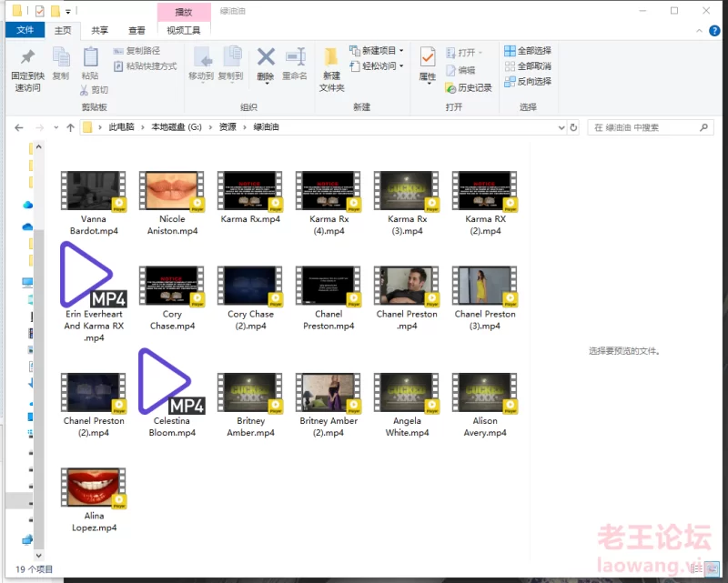
Task: Click 此电脑 in the address path
Action: [121, 126]
